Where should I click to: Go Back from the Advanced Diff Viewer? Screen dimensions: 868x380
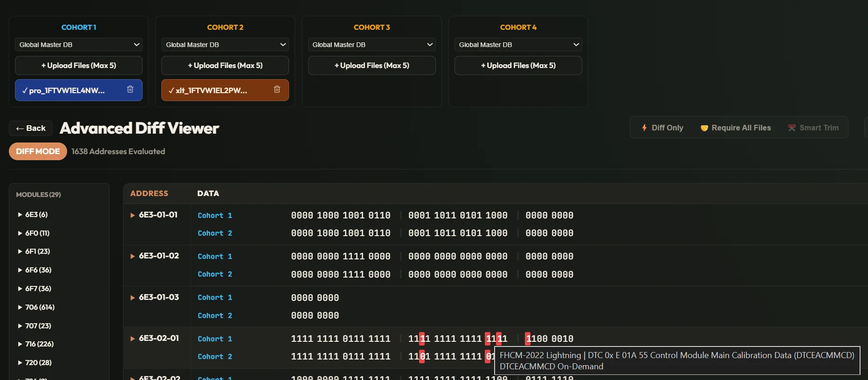coord(31,128)
